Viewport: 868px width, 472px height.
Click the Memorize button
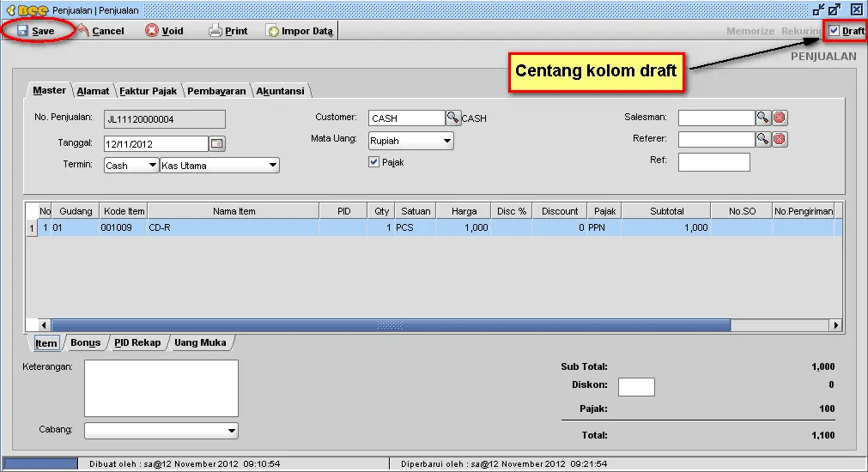(750, 31)
